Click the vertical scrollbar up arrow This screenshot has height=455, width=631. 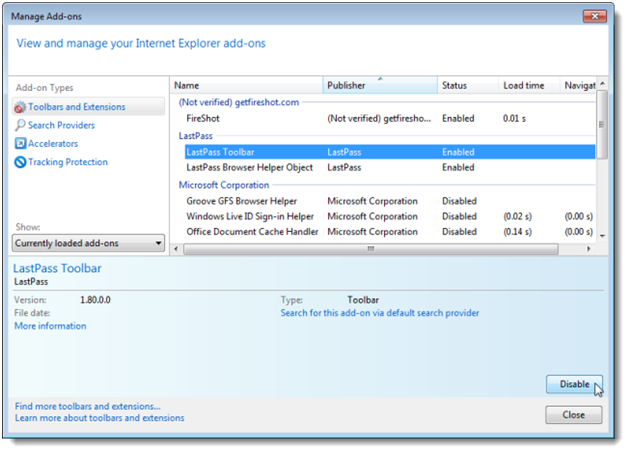(x=602, y=84)
